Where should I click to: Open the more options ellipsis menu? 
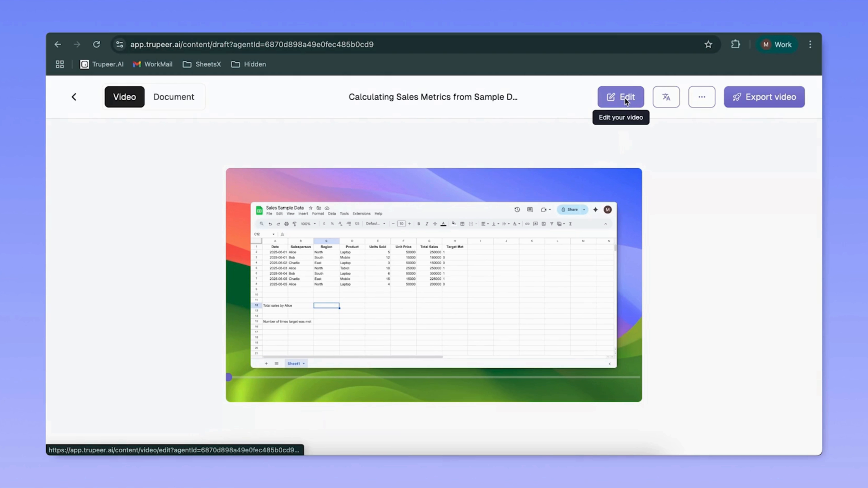click(702, 97)
